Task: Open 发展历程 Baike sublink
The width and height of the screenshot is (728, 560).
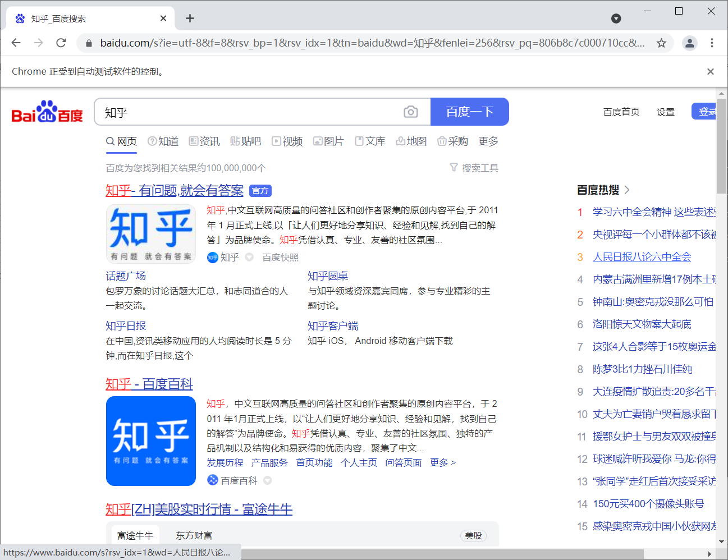Action: [225, 462]
